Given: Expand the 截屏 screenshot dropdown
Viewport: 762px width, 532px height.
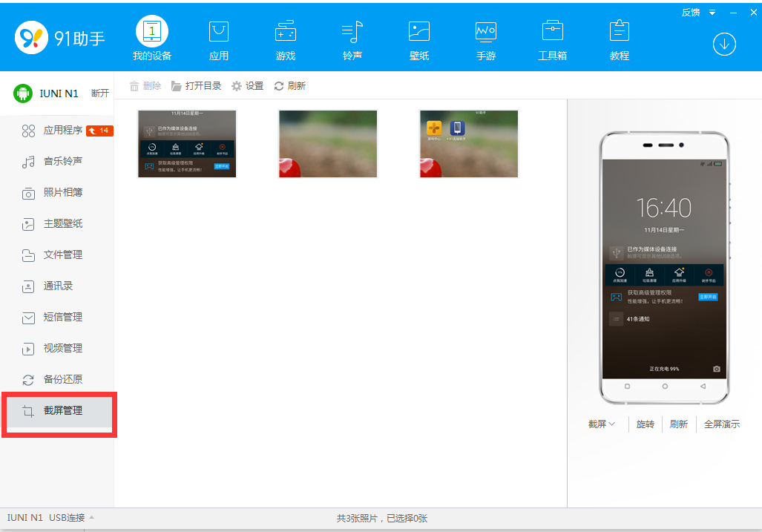Looking at the screenshot, I should coord(602,424).
